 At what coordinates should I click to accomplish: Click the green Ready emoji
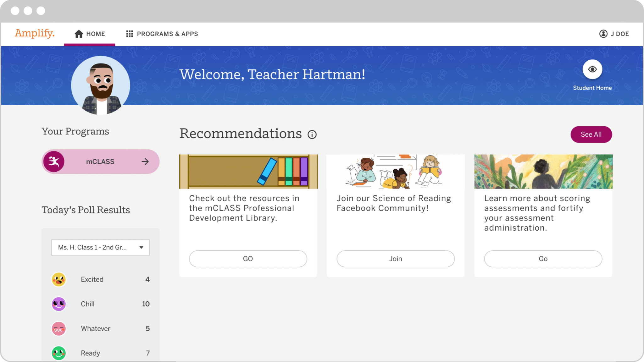(x=59, y=353)
